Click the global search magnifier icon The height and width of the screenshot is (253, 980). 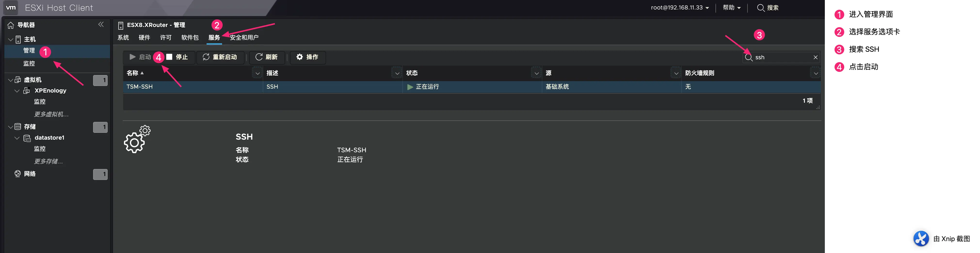(761, 8)
